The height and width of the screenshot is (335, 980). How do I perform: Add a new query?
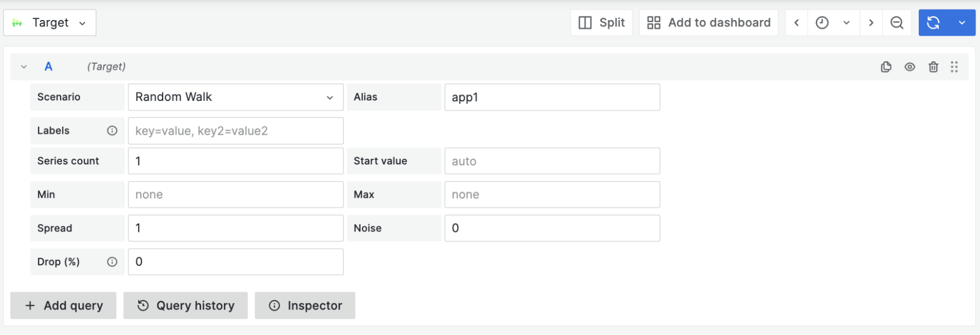63,306
